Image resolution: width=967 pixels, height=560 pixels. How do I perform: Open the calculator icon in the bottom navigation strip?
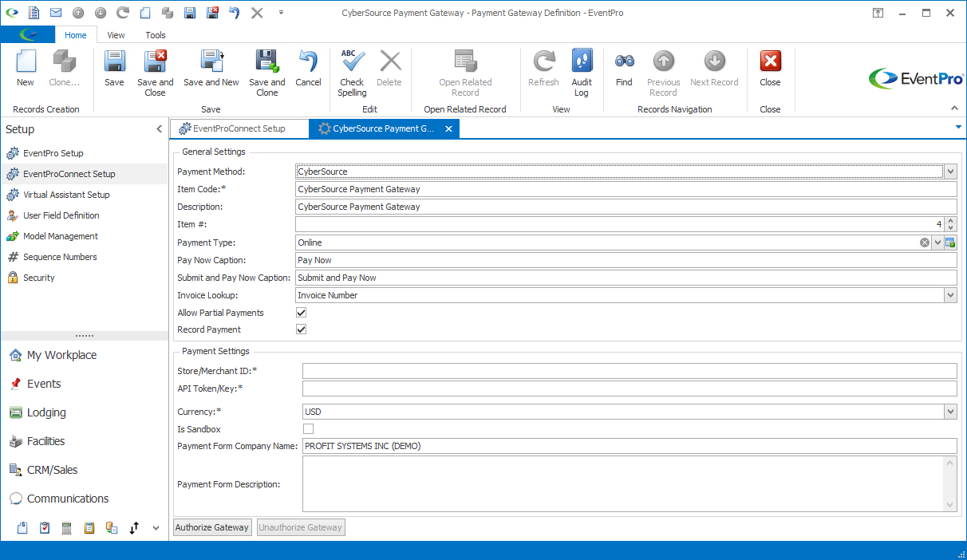tap(67, 527)
